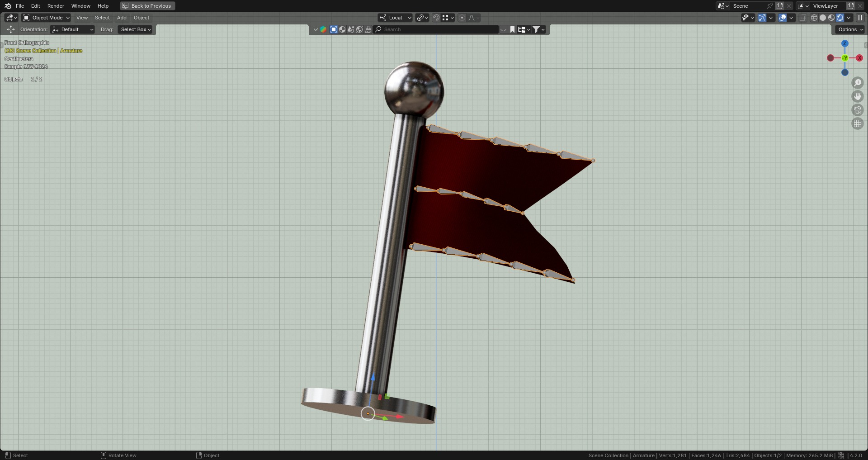Switch to Wireframe shading
The width and height of the screenshot is (868, 460).
[814, 18]
